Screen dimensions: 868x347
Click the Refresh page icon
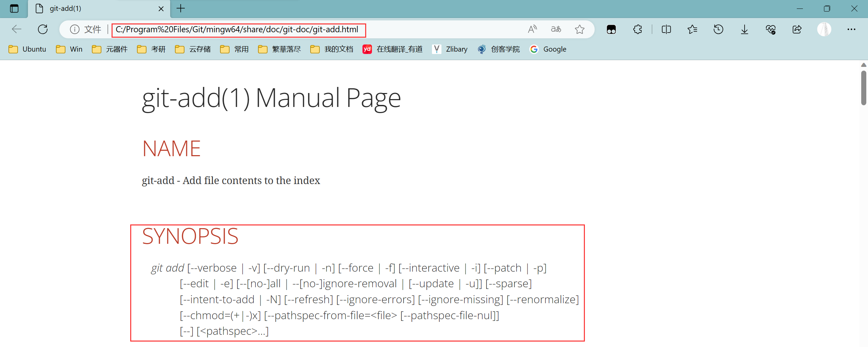point(43,30)
